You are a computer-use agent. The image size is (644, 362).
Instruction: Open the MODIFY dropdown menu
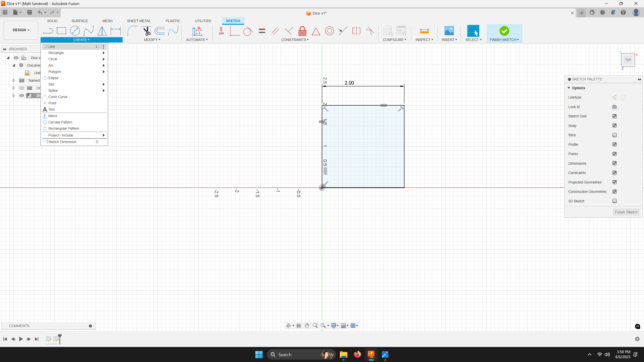pyautogui.click(x=152, y=40)
